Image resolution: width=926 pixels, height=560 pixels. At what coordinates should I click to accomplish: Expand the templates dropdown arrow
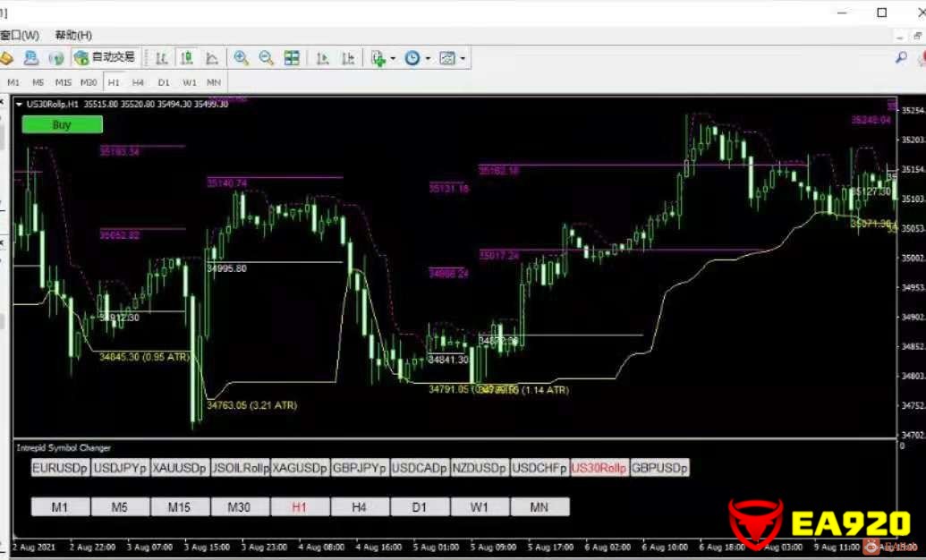[x=463, y=59]
